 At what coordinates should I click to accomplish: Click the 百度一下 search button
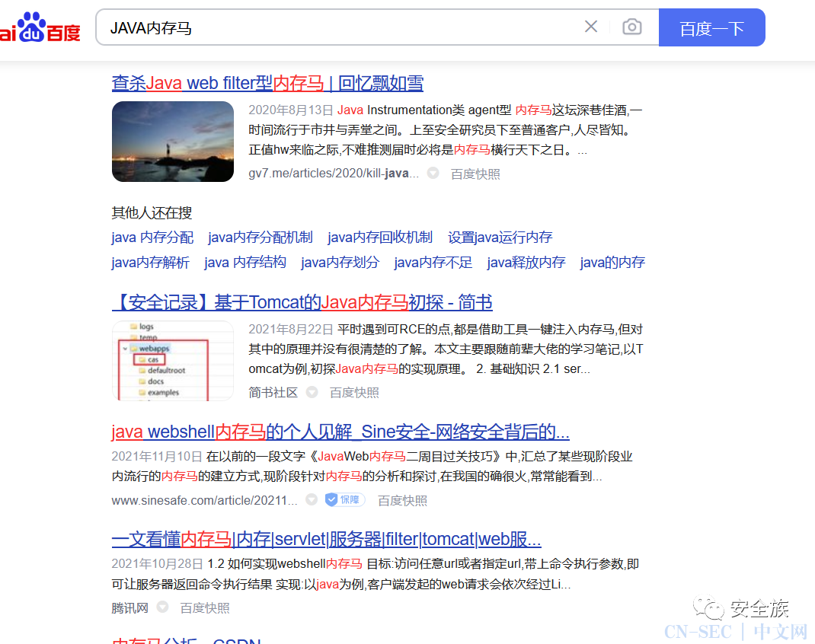[x=711, y=27]
